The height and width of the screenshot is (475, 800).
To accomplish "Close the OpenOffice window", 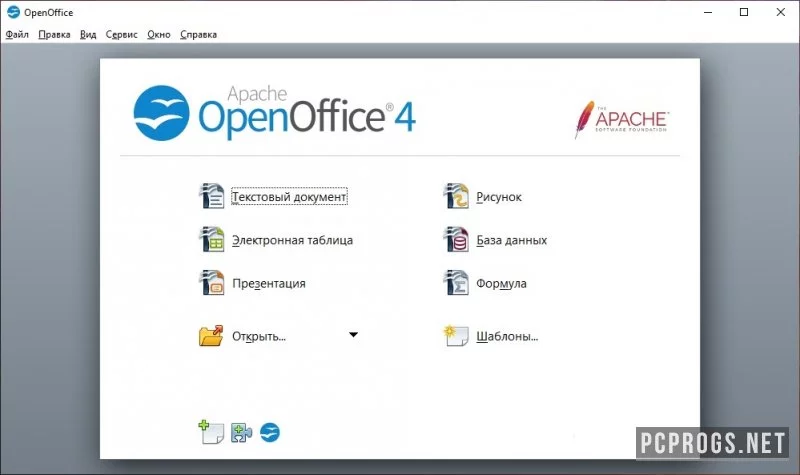I will point(781,12).
